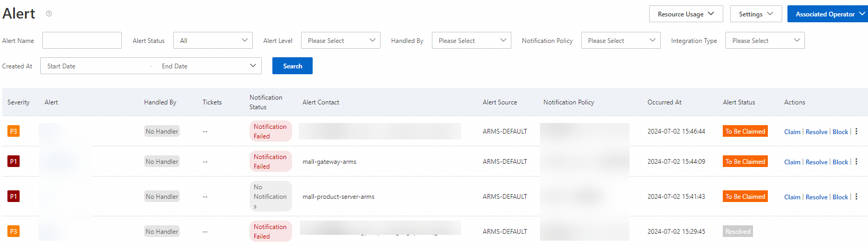Resolve the mall-gateway-arms alert

click(x=816, y=162)
